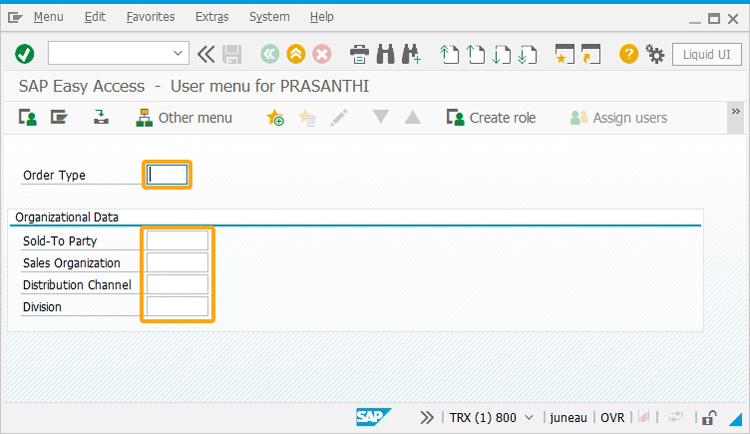Click the User Menu icon
750x434 pixels.
(x=28, y=117)
